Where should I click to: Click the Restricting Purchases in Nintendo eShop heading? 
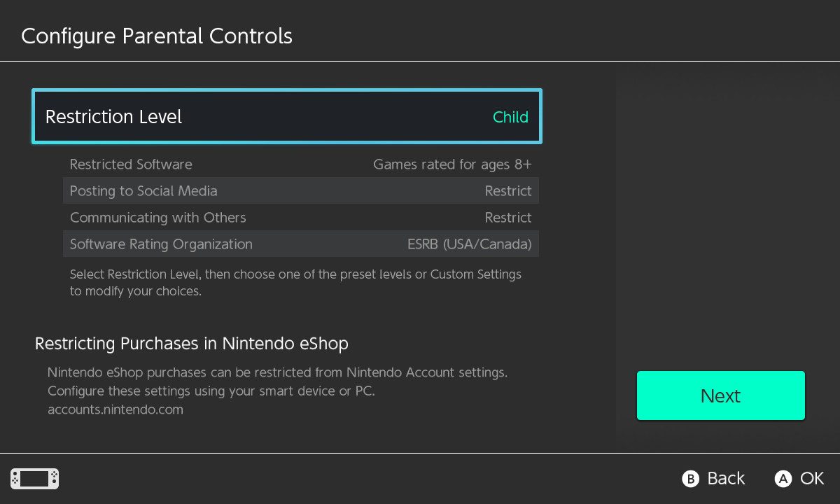click(x=191, y=344)
